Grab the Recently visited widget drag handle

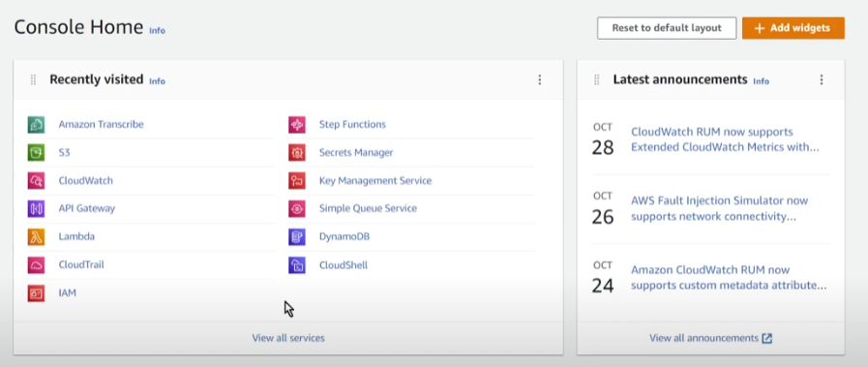(33, 79)
